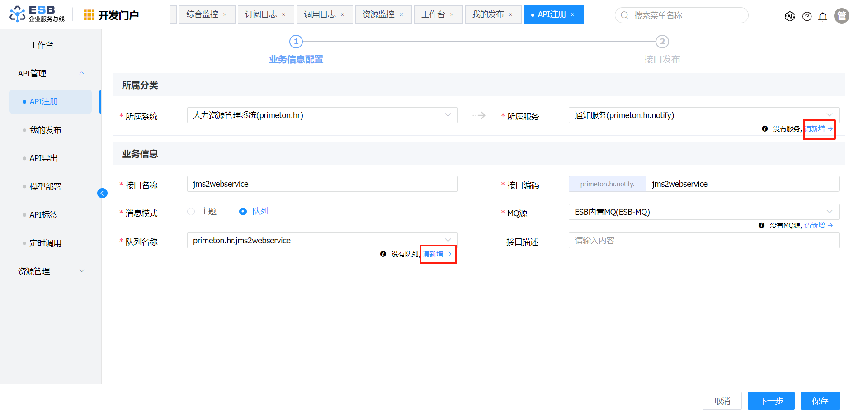Select the 主题 message mode radio
Viewport: 868px width, 417px height.
tap(191, 212)
